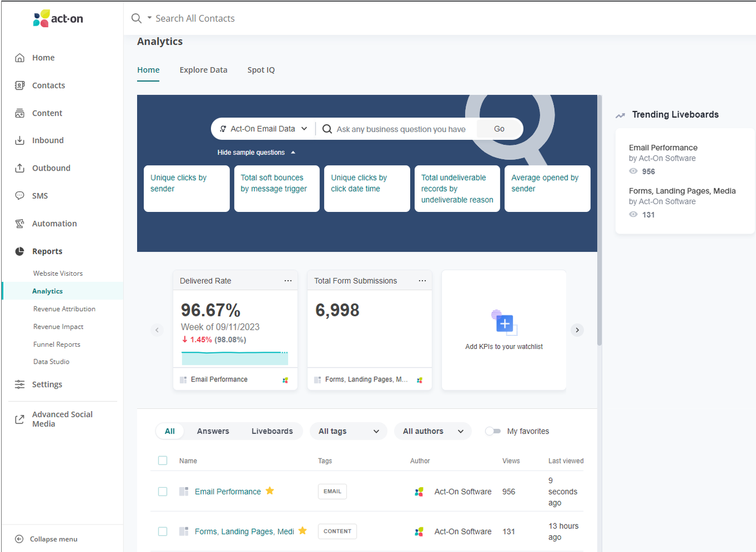
Task: Click Unique clicks by sender sample question
Action: click(x=187, y=188)
